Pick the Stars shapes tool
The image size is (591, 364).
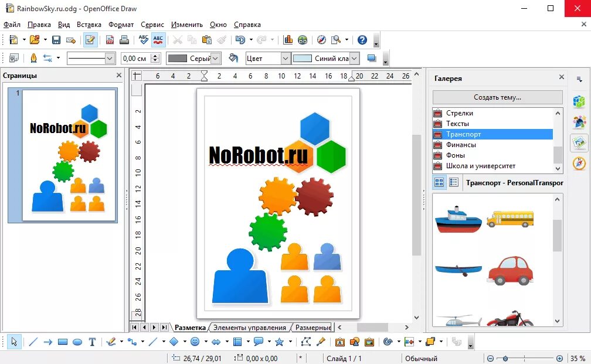(x=279, y=342)
